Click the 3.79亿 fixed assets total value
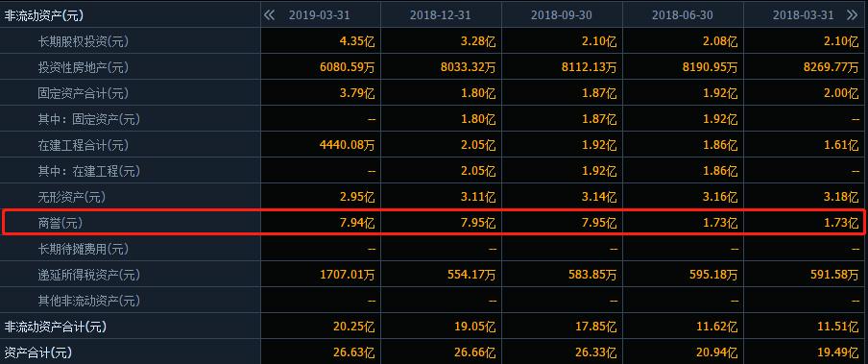 (356, 93)
